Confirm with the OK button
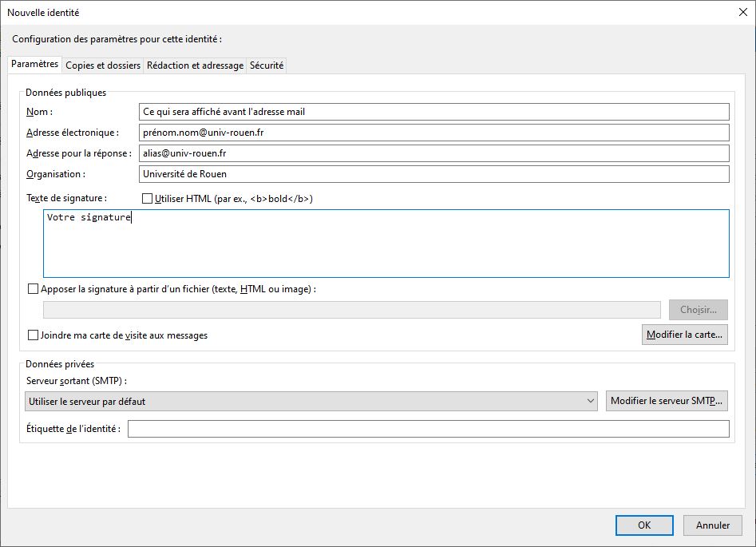Screen dimensions: 756x547 click(644, 525)
